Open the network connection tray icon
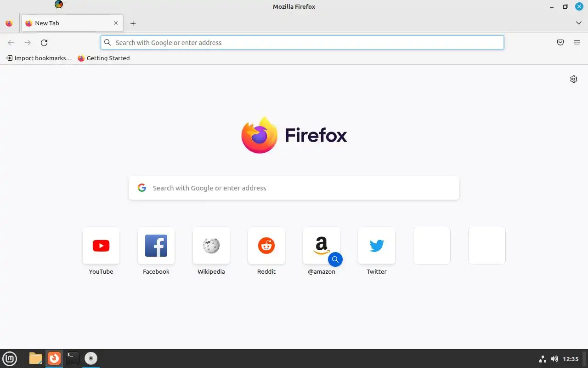 pos(543,359)
